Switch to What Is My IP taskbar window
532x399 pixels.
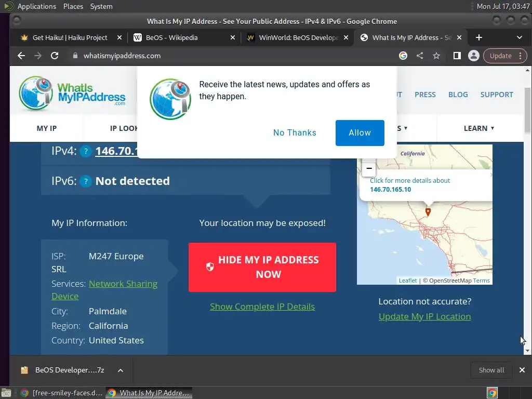tap(149, 393)
